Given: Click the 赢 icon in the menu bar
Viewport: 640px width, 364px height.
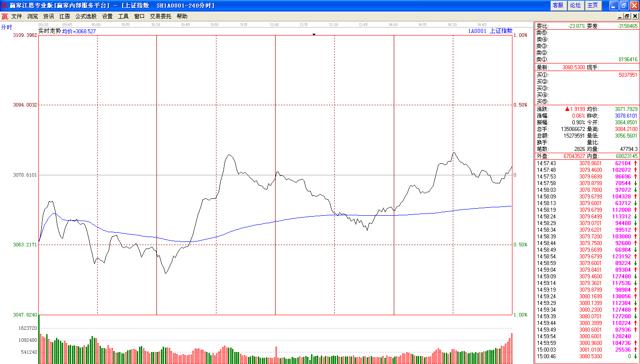Looking at the screenshot, I should pos(4,16).
